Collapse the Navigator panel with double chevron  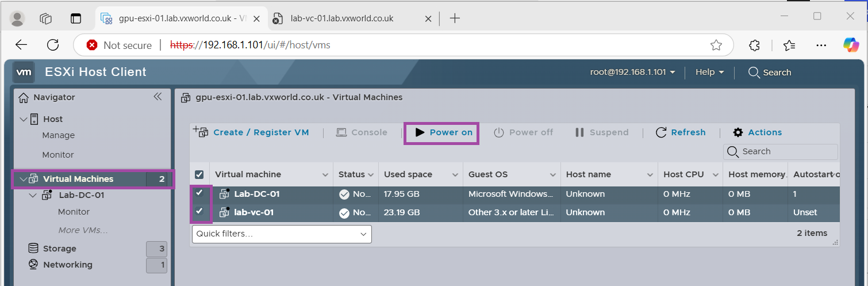coord(158,97)
